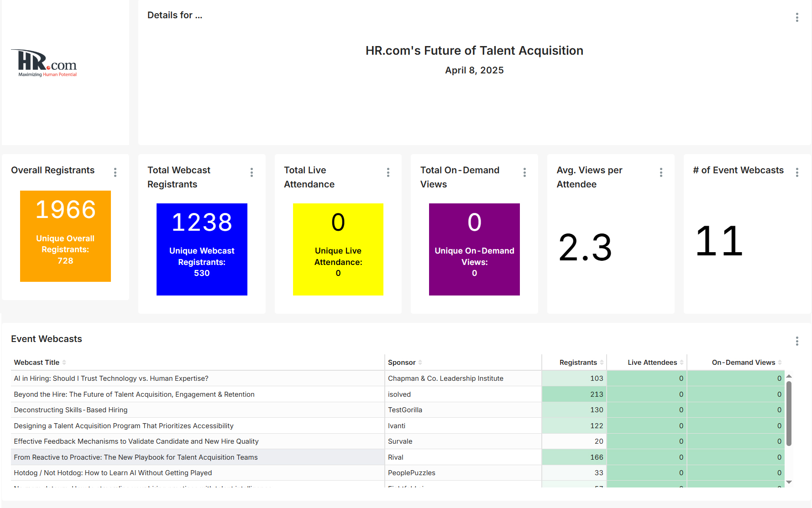Click sponsor isolved cell
The image size is (812, 508).
463,394
